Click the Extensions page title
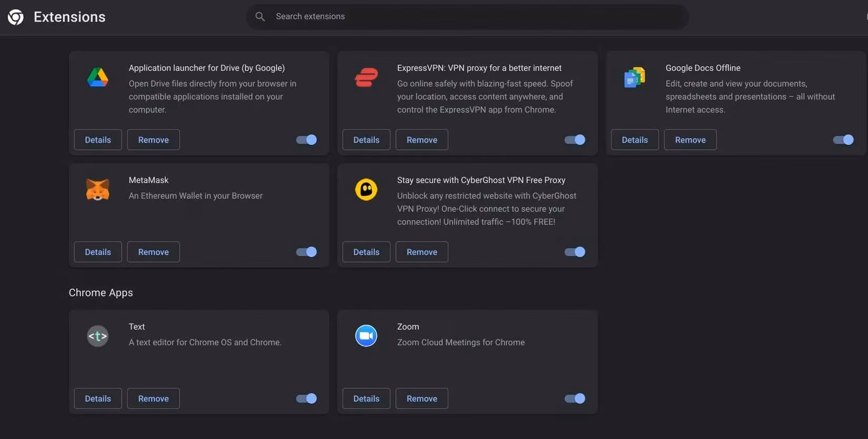Screen dimensions: 868x439 pos(69,17)
